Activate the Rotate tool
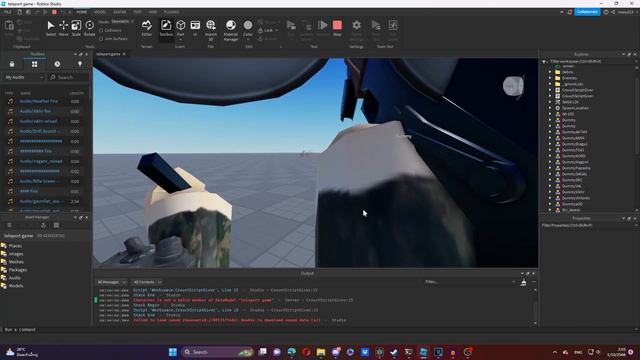640x360 pixels. tap(89, 28)
